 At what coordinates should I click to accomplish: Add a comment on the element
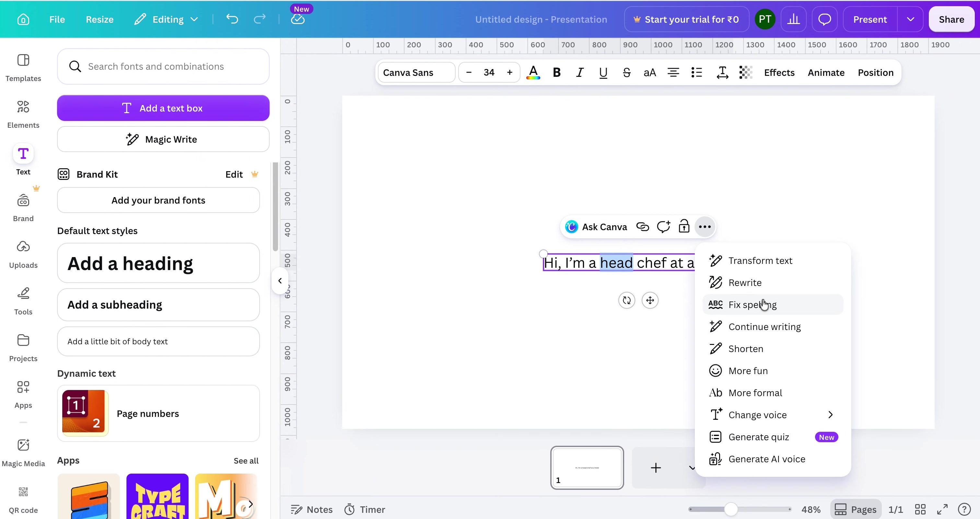[663, 227]
